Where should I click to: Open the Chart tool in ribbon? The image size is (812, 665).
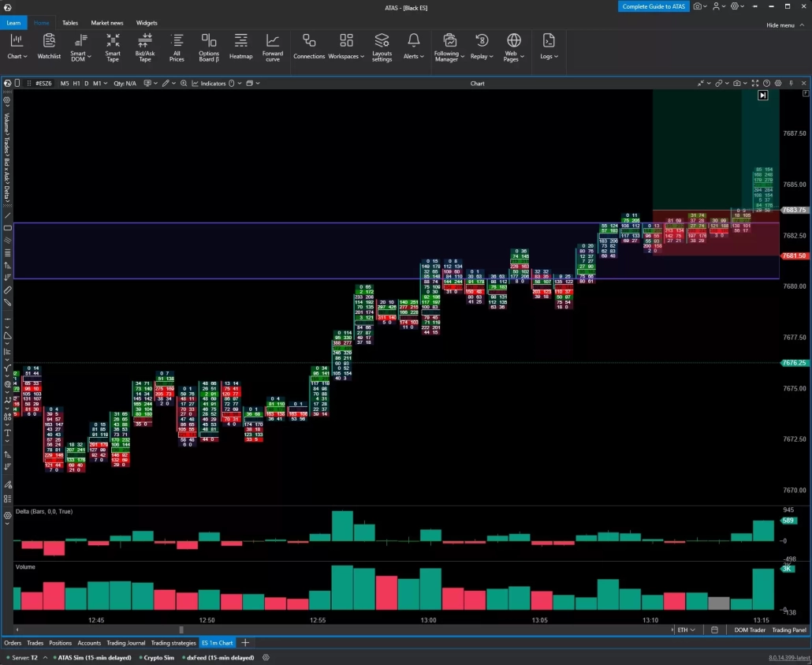coord(17,47)
